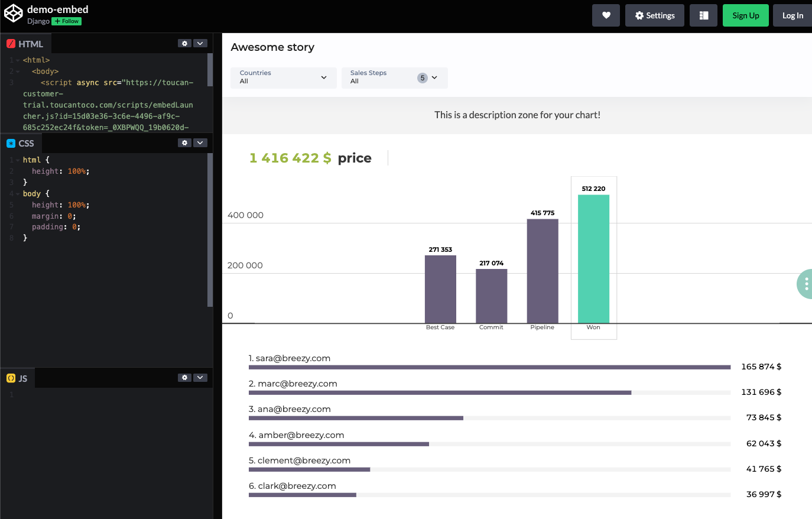
Task: Open the Countries filter dropdown
Action: point(283,77)
